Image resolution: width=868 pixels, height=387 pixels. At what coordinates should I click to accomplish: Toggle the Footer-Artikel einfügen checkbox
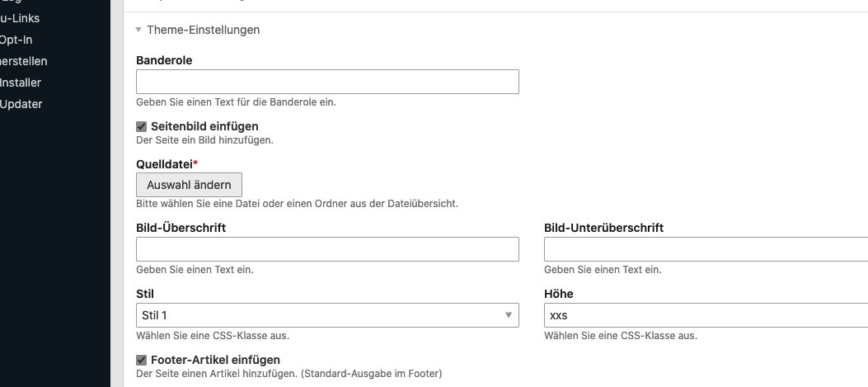[x=141, y=360]
